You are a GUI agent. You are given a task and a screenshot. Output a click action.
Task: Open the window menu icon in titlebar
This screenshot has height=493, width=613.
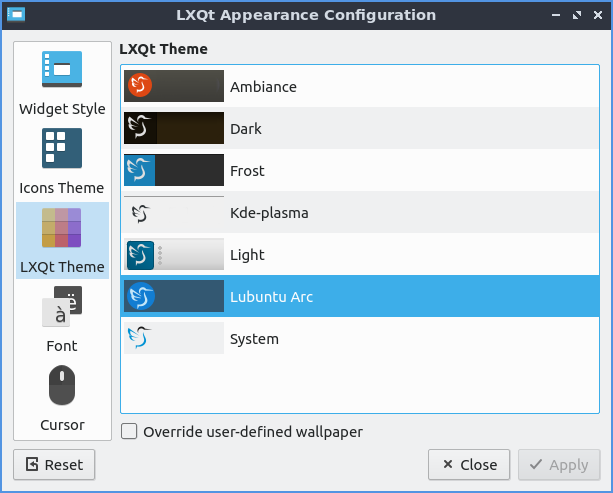click(16, 15)
